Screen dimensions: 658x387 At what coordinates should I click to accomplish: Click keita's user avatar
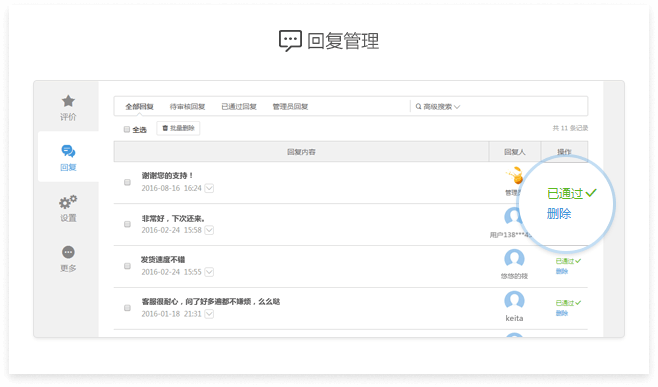(514, 300)
